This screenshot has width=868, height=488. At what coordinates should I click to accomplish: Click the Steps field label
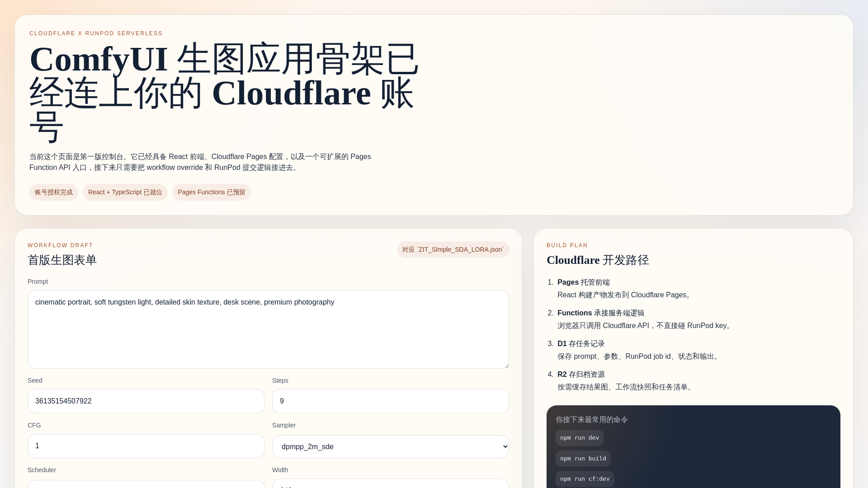click(x=280, y=380)
